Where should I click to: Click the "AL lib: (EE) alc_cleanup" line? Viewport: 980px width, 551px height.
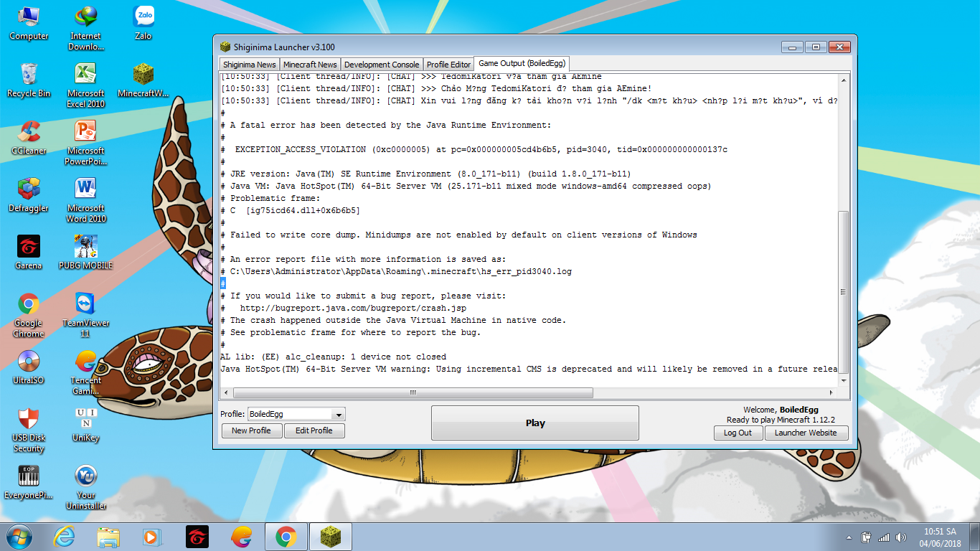point(334,357)
